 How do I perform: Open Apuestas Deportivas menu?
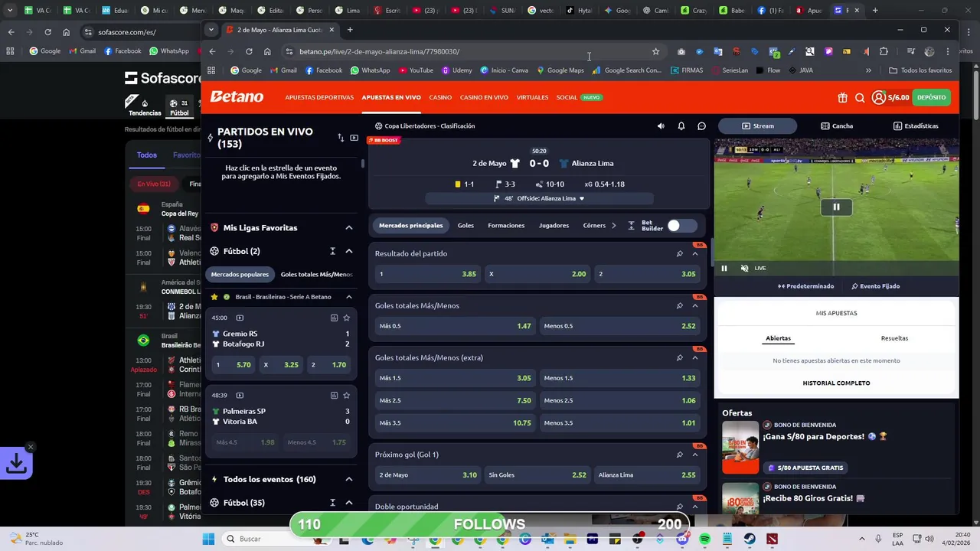(319, 97)
